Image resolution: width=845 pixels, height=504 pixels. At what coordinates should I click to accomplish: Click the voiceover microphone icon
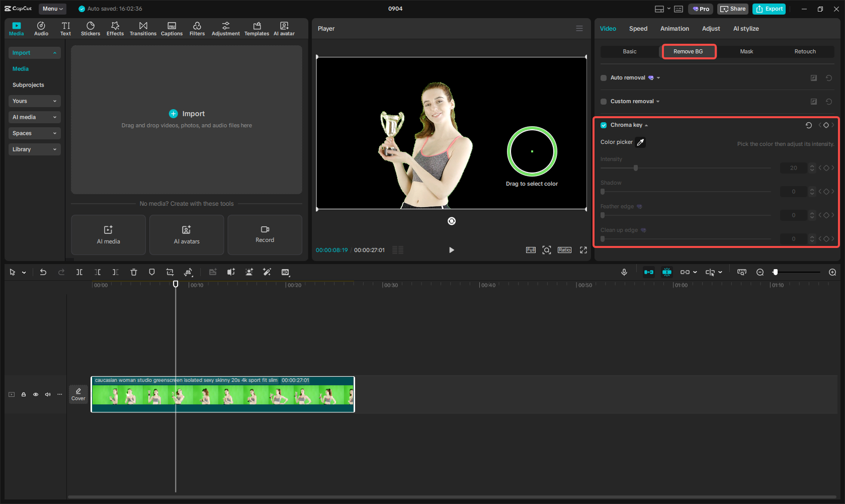(x=624, y=272)
